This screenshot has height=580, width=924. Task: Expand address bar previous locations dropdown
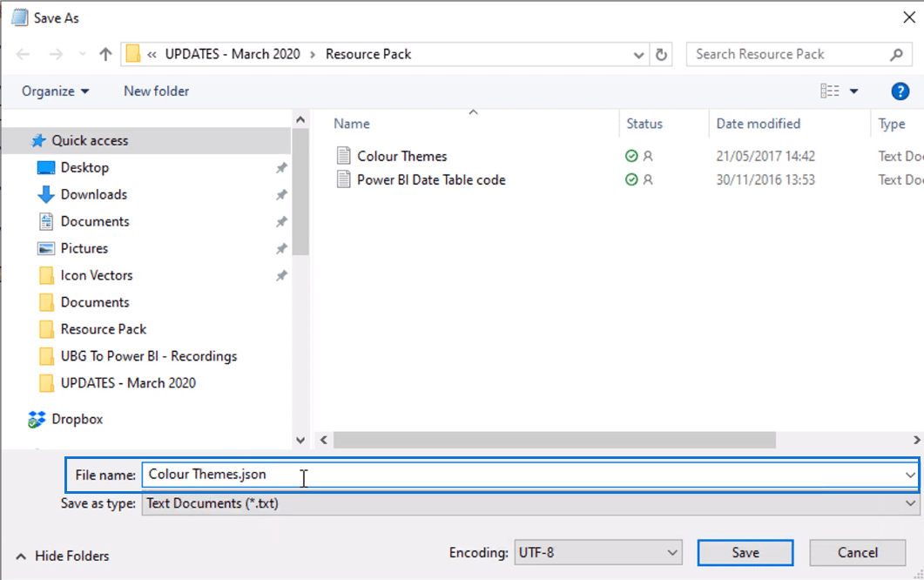tap(638, 55)
